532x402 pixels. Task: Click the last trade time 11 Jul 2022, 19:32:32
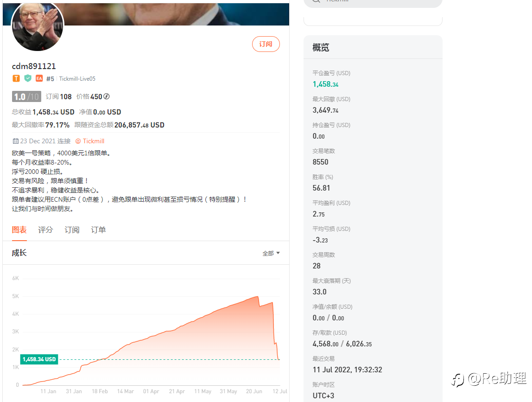[x=347, y=370]
